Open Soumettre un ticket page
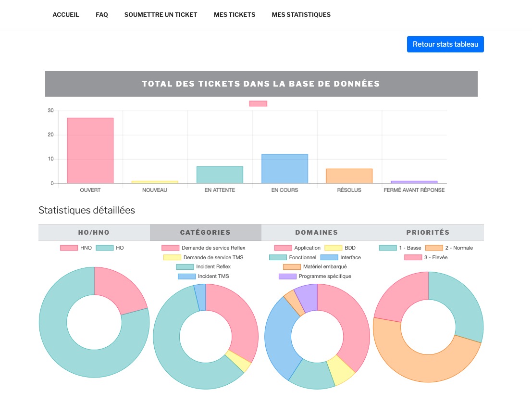Image resolution: width=532 pixels, height=416 pixels. 161,14
